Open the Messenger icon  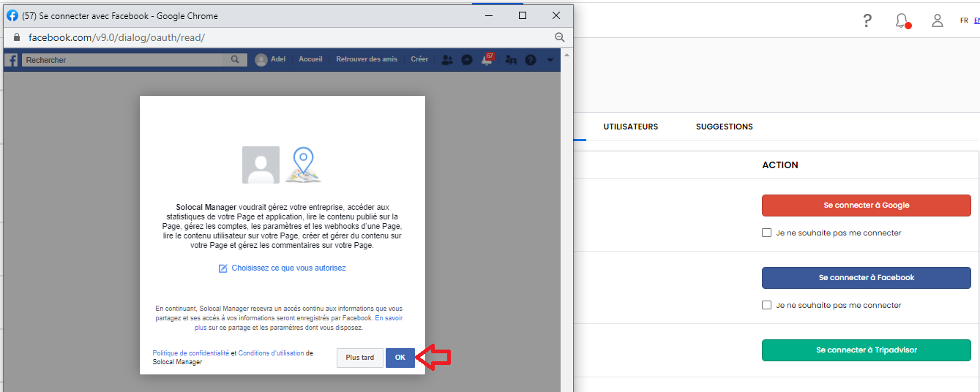point(467,60)
